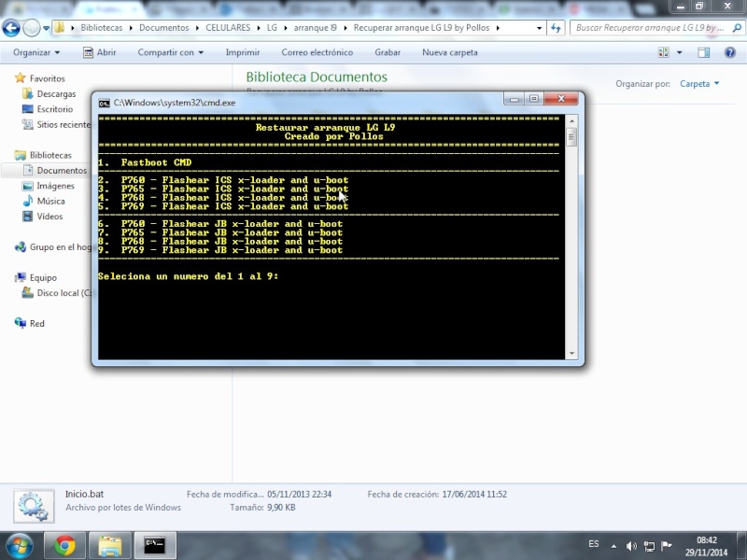Click the search box Buscar Recuperar arranque
747x560 pixels.
pos(649,28)
